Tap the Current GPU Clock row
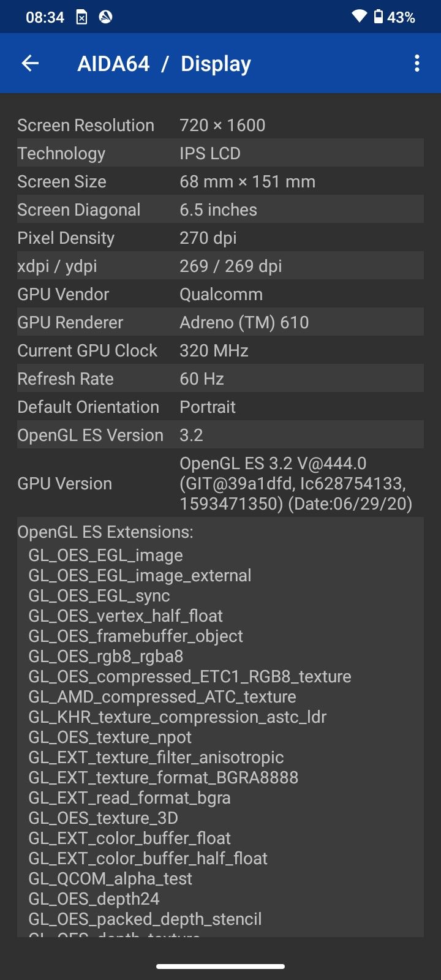This screenshot has width=441, height=980. coord(221,350)
